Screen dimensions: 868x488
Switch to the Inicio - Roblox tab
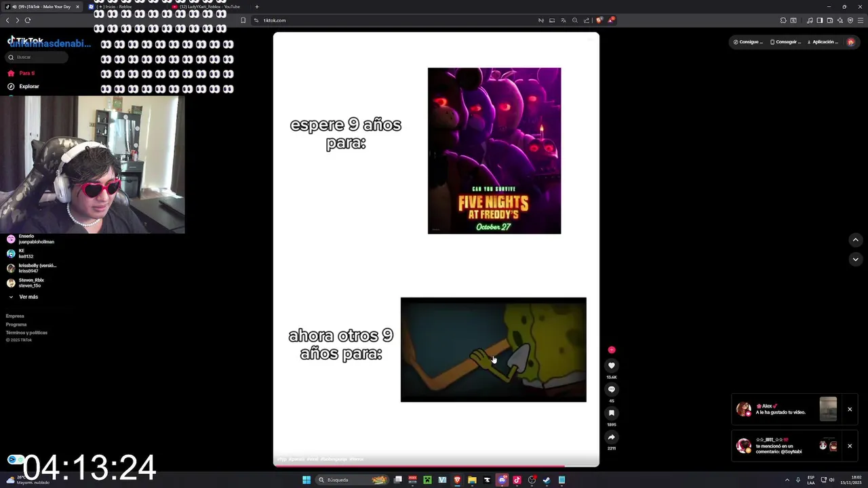(x=125, y=7)
